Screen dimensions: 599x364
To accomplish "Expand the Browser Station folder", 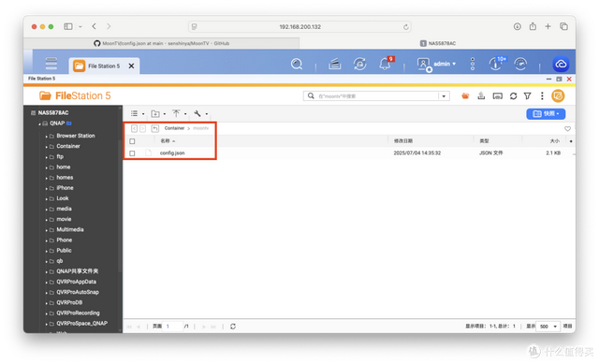I will pos(47,137).
